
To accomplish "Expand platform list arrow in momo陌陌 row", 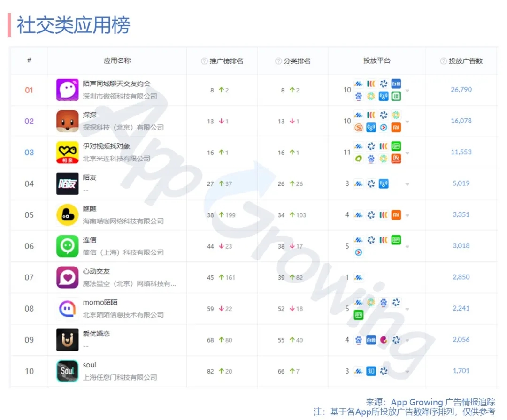I will point(407,309).
